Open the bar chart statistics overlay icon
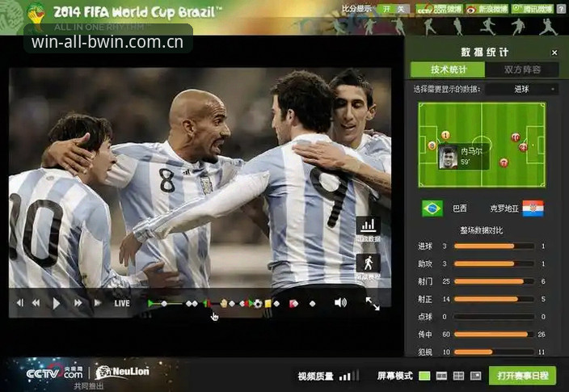Screen dimensions: 569x392 pos(368,226)
